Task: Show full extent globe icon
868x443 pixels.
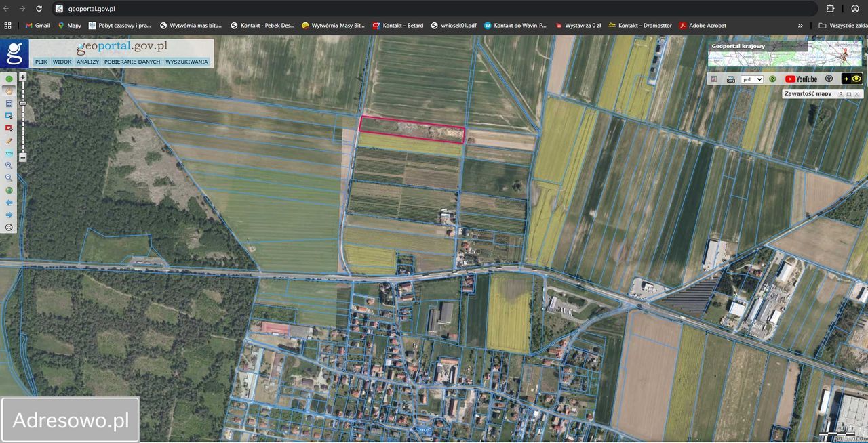Action: click(9, 190)
